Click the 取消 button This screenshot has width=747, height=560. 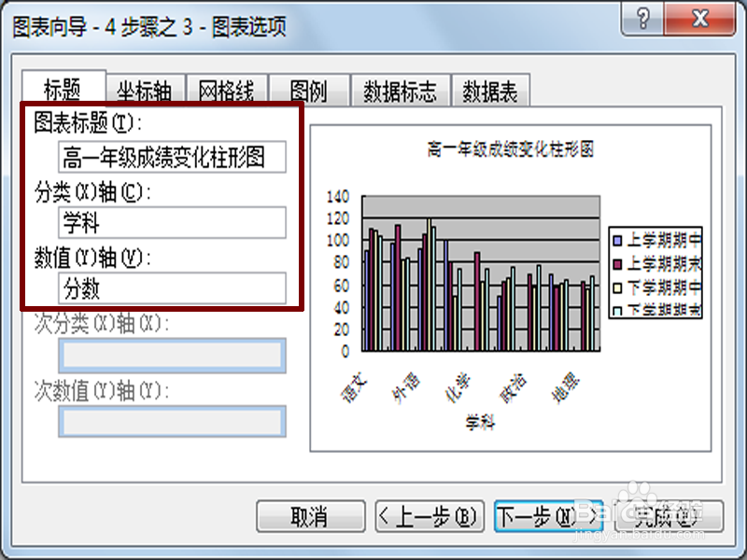(x=310, y=516)
